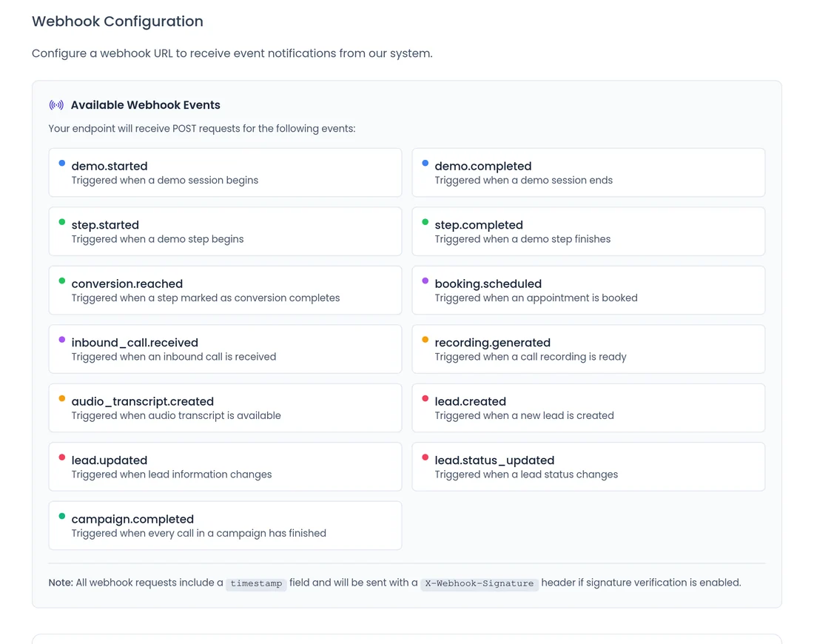The width and height of the screenshot is (814, 644).
Task: Click 'Triggered when lead information changes' text
Action: pos(172,474)
